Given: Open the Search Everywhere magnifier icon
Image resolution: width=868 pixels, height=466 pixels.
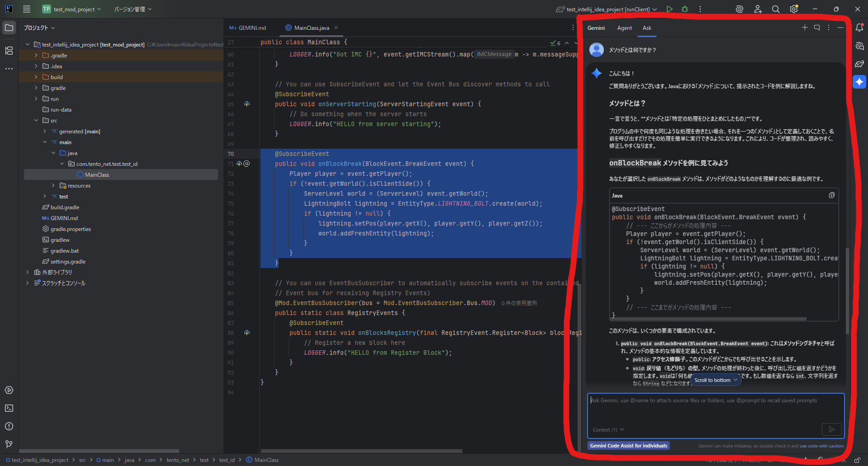Looking at the screenshot, I should point(776,9).
